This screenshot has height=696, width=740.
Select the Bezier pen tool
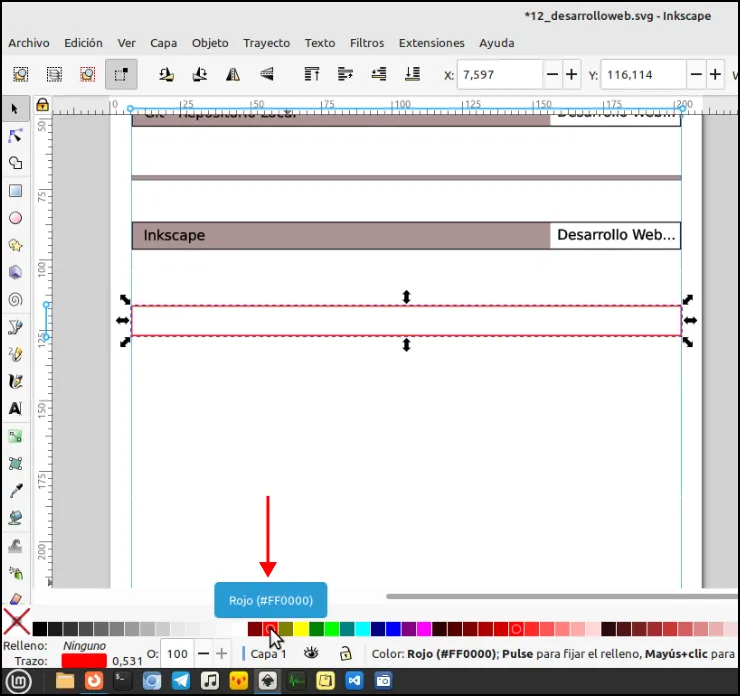click(15, 327)
